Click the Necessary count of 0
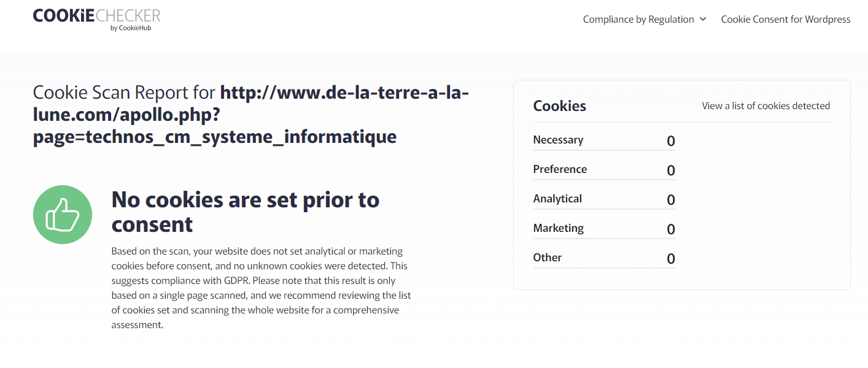 tap(671, 141)
